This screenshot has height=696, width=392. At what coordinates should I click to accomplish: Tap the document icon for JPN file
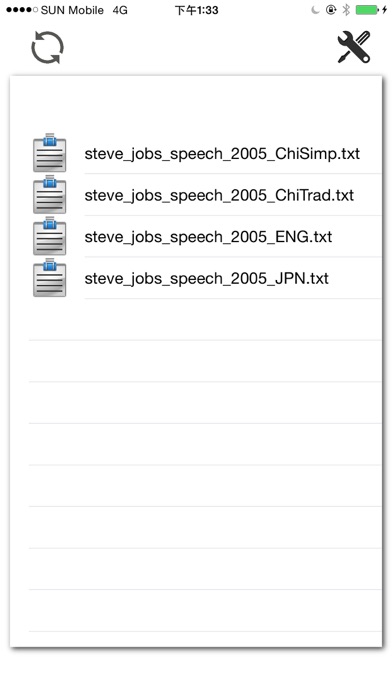pyautogui.click(x=49, y=277)
